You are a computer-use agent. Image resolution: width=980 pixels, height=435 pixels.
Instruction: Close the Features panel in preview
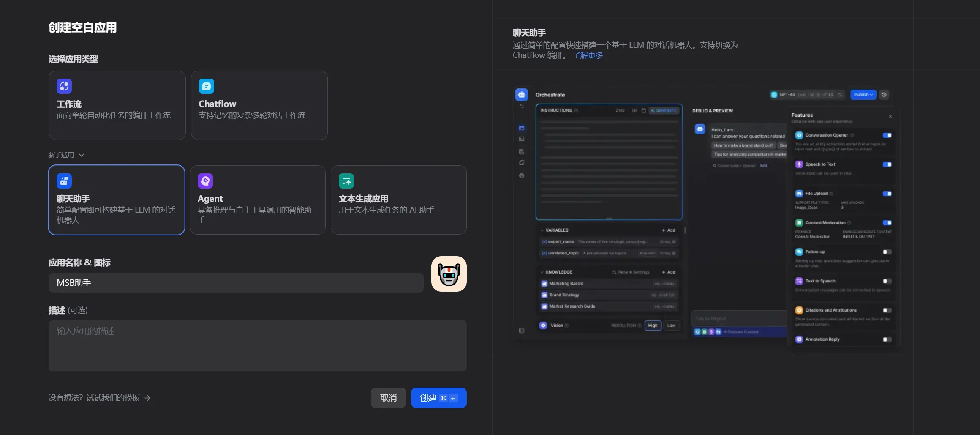coord(890,116)
